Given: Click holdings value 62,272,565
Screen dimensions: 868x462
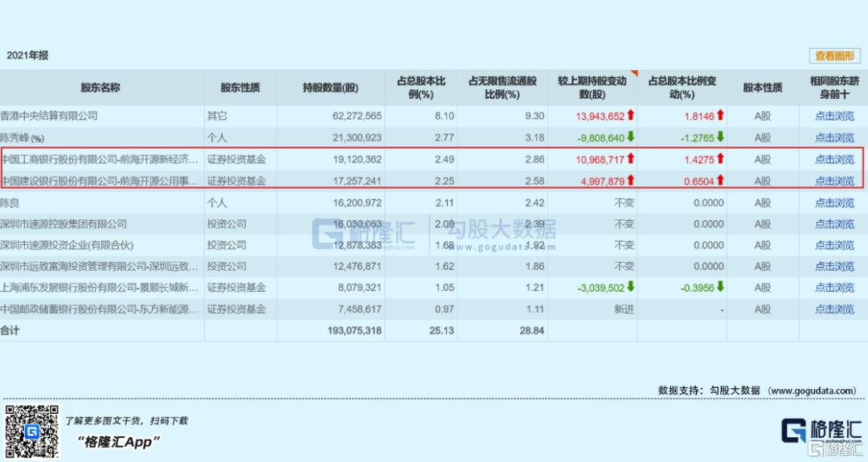Looking at the screenshot, I should (357, 117).
